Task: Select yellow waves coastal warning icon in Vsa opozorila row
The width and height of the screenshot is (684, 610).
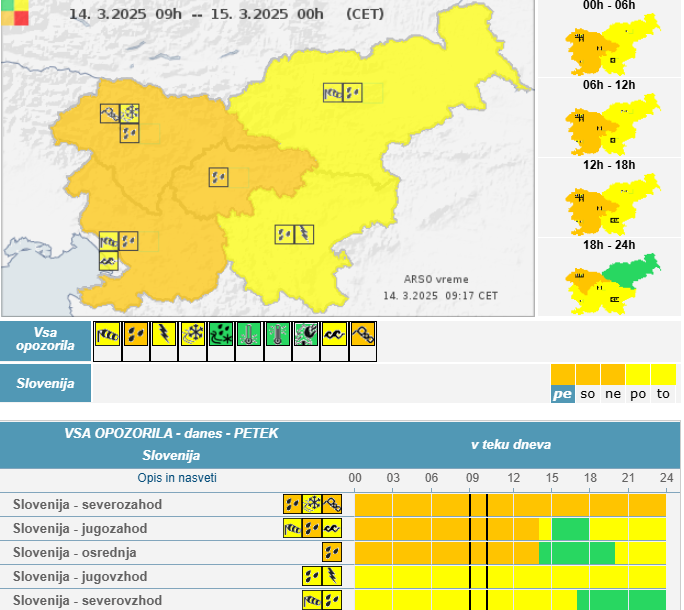Action: (334, 335)
